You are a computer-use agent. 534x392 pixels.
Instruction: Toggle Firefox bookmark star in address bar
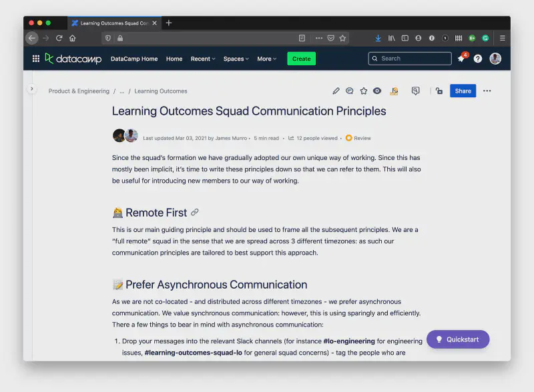point(342,38)
